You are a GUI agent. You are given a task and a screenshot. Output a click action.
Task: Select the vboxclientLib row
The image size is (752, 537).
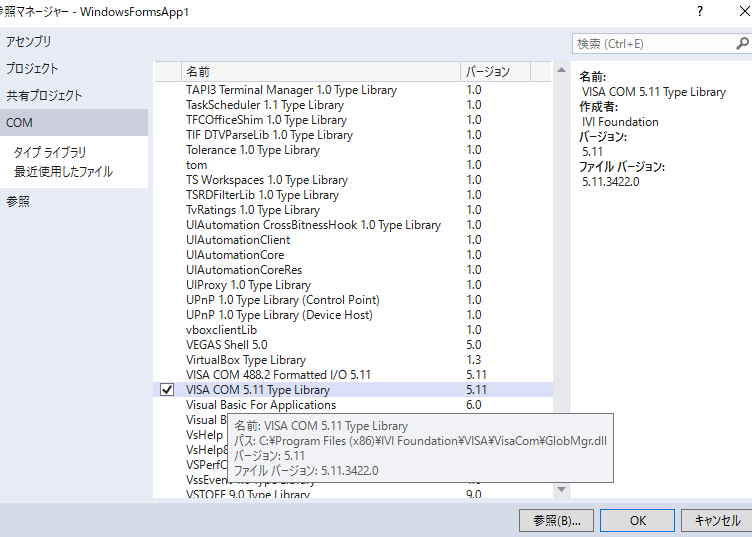pyautogui.click(x=352, y=330)
